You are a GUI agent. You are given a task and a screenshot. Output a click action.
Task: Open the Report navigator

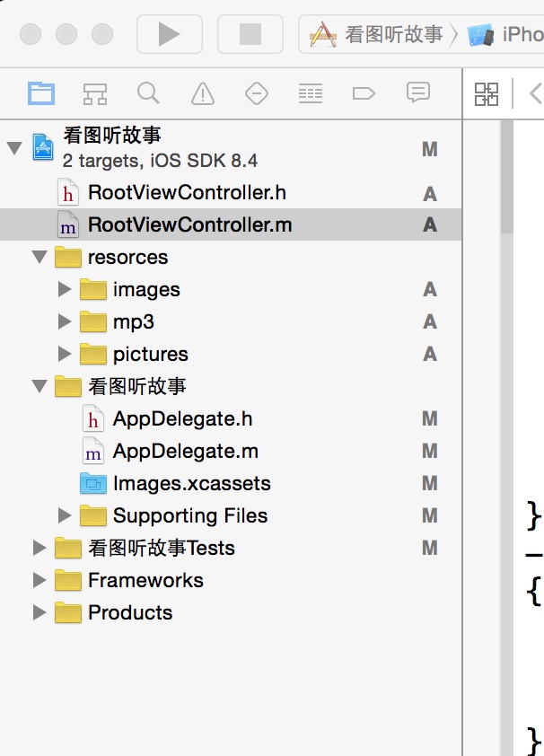[x=417, y=92]
